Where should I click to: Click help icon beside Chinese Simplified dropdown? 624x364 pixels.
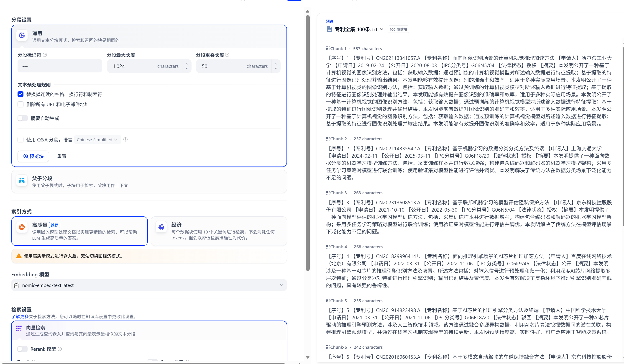pos(125,140)
